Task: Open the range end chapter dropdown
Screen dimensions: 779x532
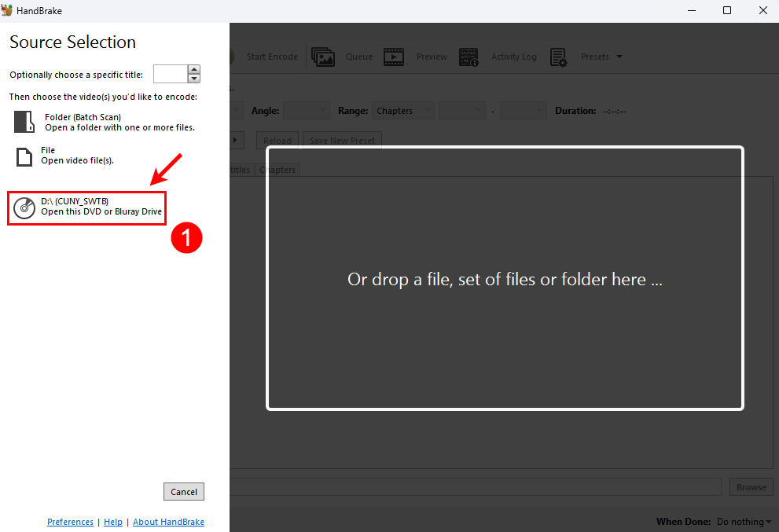Action: click(524, 110)
